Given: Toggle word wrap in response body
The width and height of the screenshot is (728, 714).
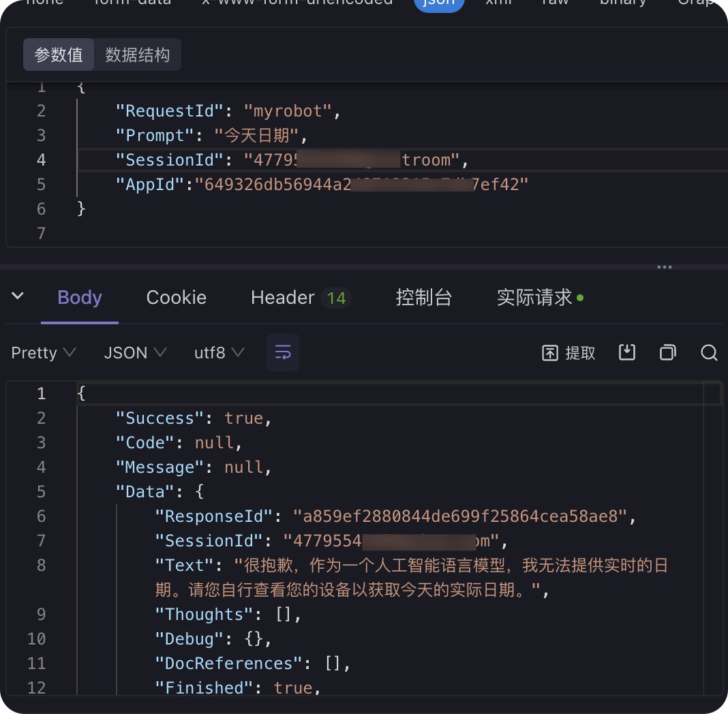Looking at the screenshot, I should pyautogui.click(x=283, y=353).
